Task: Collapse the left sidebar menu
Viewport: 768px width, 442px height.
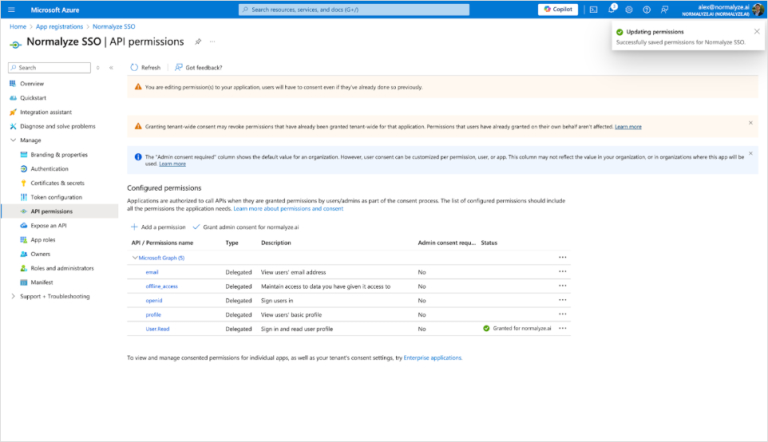Action: click(x=111, y=67)
